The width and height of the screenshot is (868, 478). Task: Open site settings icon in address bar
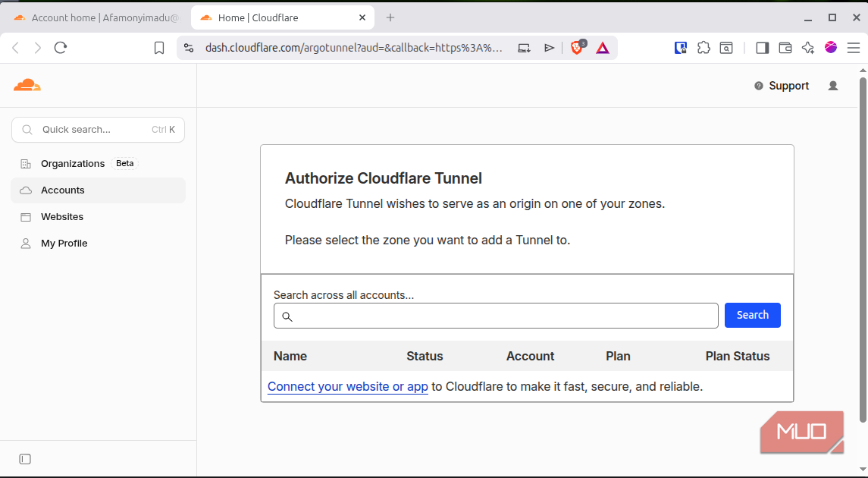(189, 49)
